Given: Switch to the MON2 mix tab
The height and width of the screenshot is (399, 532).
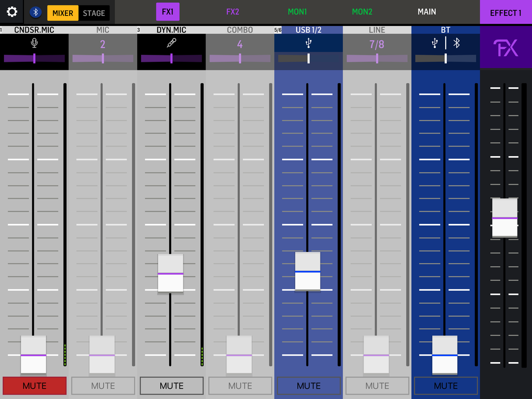Looking at the screenshot, I should coord(362,12).
